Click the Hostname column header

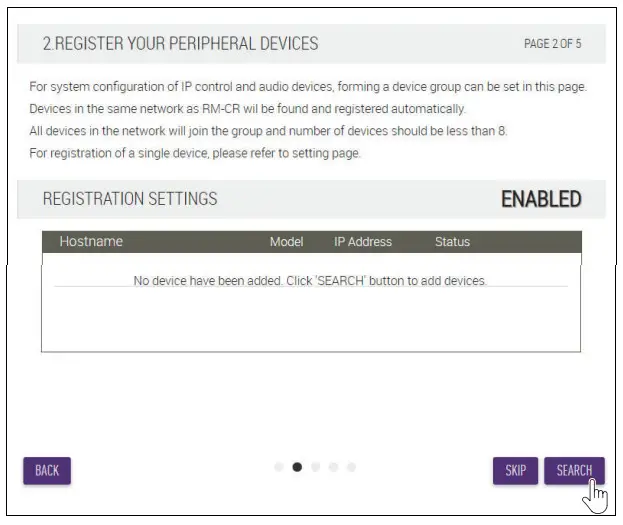(x=91, y=242)
